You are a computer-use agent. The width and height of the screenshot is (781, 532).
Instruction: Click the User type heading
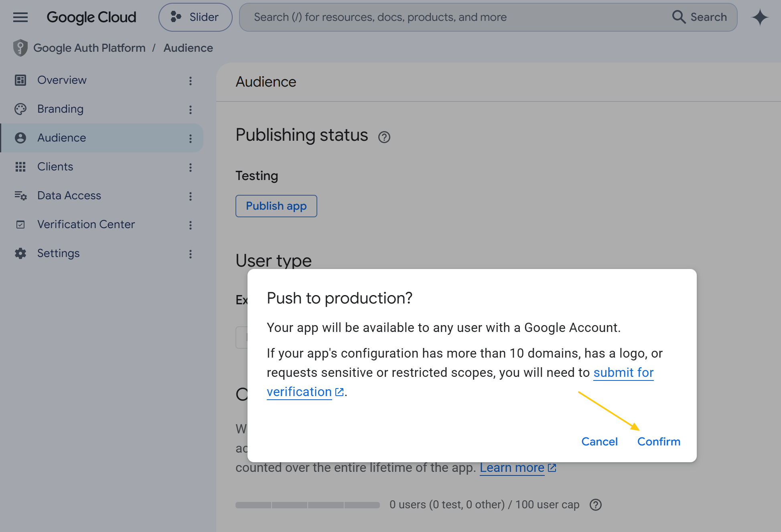point(274,261)
